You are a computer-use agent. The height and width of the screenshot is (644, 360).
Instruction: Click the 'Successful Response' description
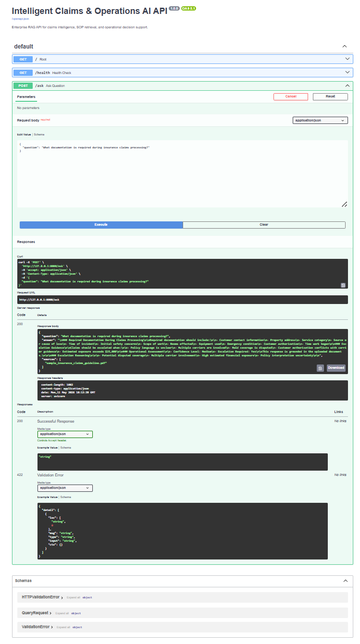click(x=56, y=421)
